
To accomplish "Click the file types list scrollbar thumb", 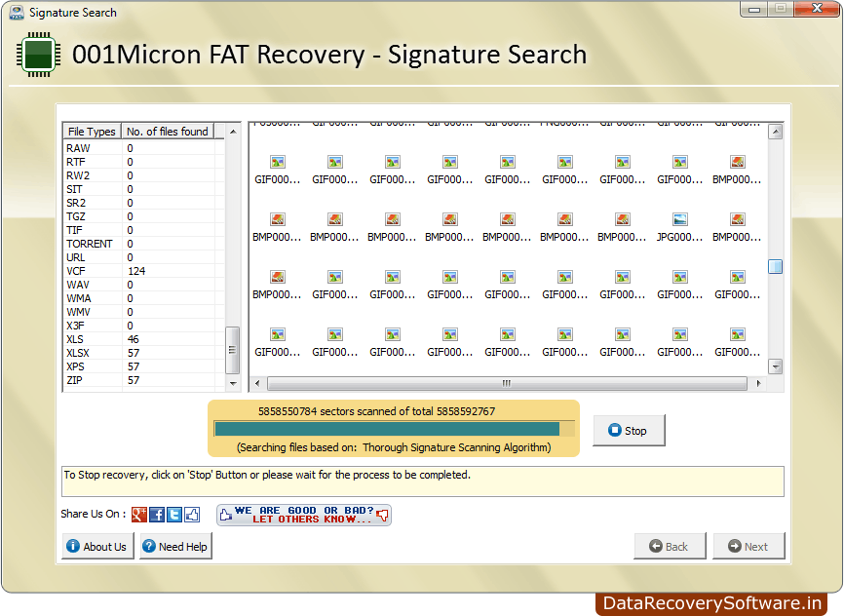I will [233, 350].
